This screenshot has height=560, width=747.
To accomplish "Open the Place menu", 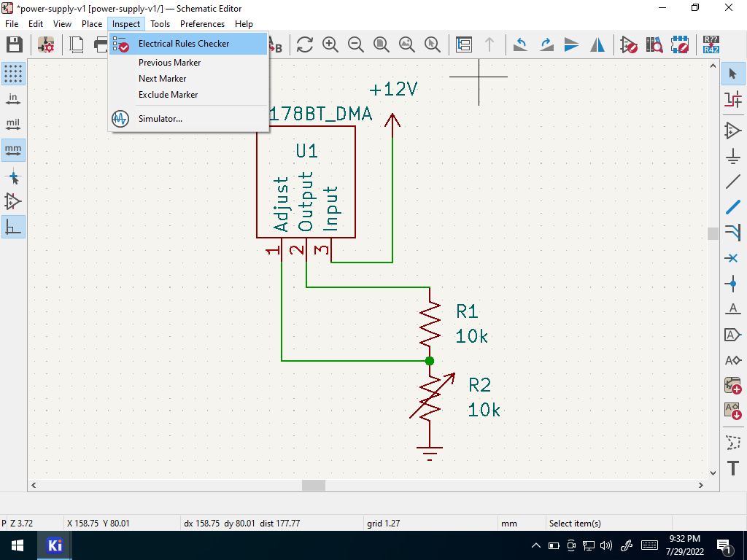I will tap(92, 24).
